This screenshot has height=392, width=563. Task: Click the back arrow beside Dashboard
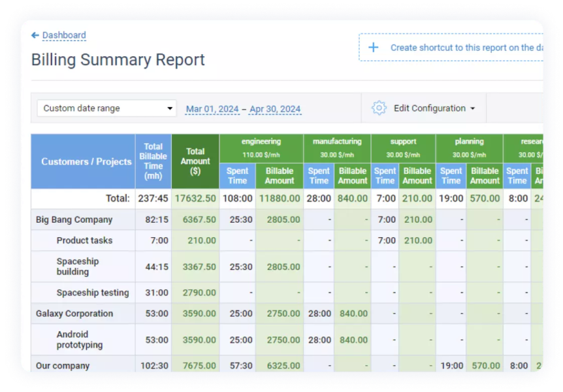click(36, 35)
